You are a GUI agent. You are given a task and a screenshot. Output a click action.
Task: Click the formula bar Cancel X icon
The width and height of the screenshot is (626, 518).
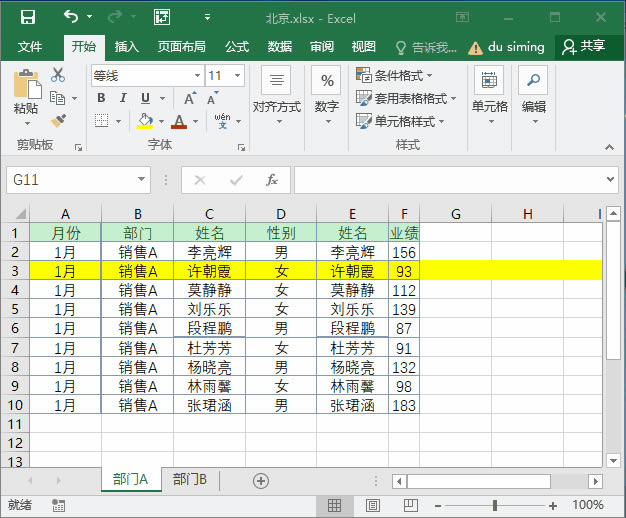click(x=200, y=180)
